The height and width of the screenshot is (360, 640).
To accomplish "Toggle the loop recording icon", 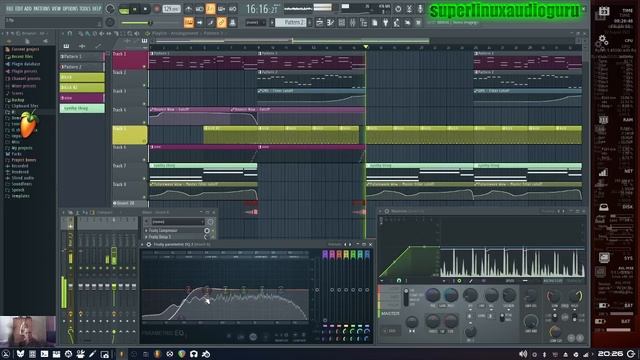I will click(x=232, y=9).
